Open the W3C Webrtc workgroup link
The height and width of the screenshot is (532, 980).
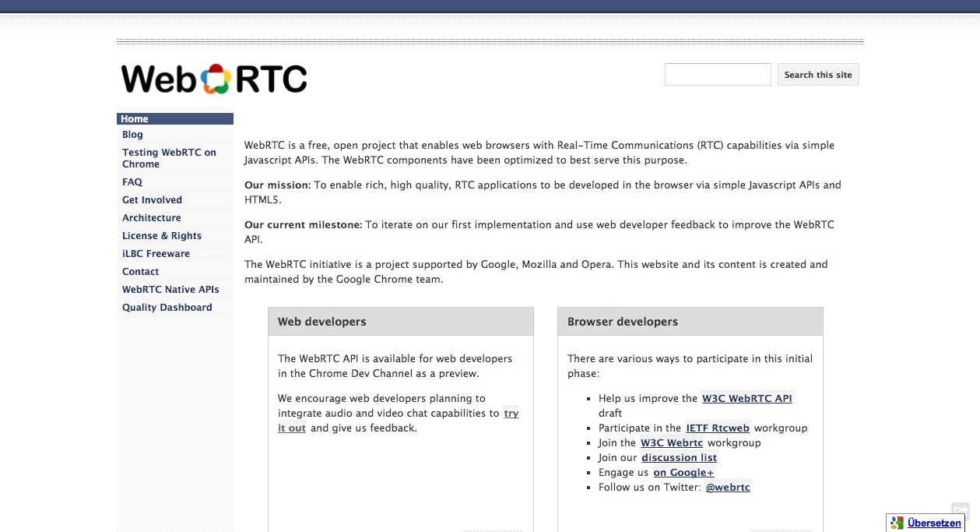point(672,443)
